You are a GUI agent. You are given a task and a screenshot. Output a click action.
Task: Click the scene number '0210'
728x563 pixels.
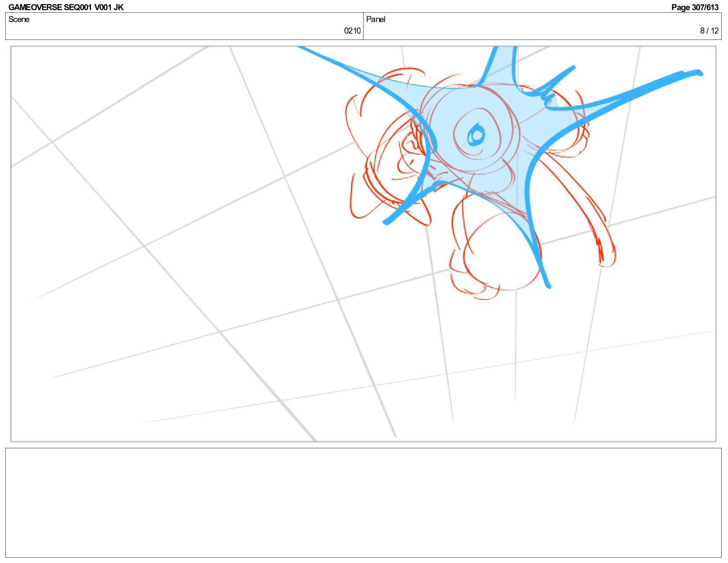tap(352, 31)
